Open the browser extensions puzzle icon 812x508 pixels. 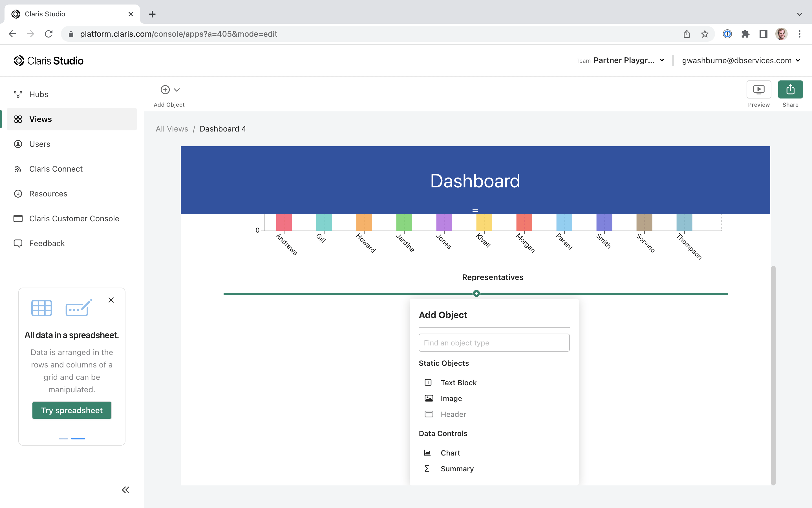745,34
